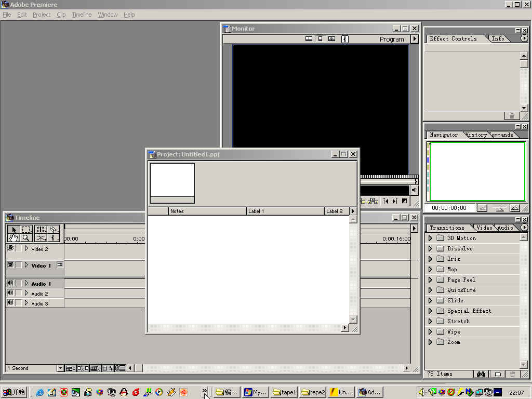This screenshot has width=532, height=399.
Task: Expand the Video 1 track
Action: [26, 265]
